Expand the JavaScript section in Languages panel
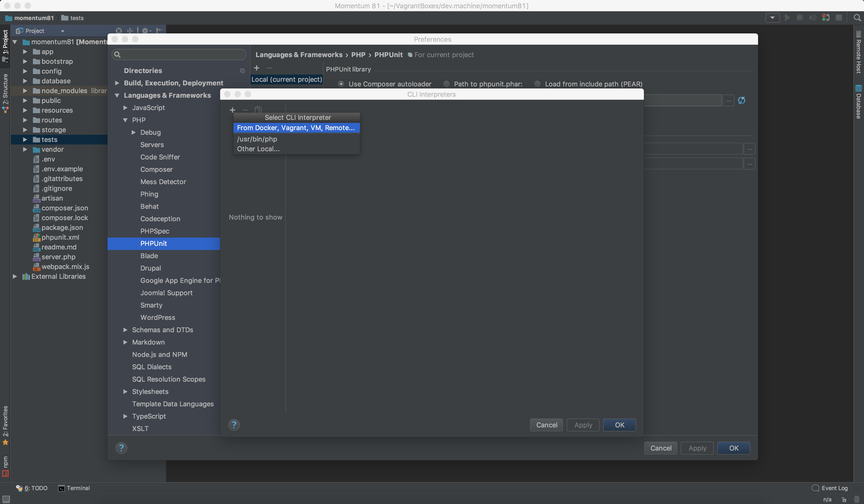864x504 pixels. tap(125, 107)
